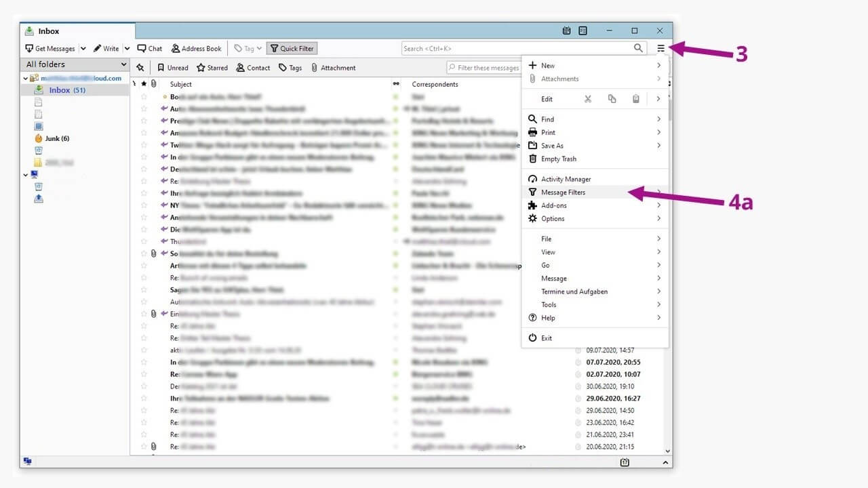Open the Add-ons menu entry
This screenshot has height=488, width=868.
[595, 205]
